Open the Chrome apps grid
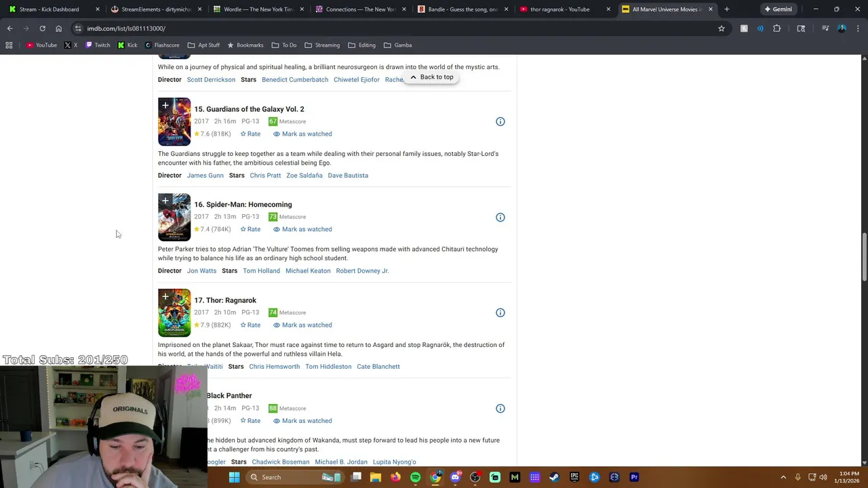The image size is (868, 488). (x=9, y=45)
